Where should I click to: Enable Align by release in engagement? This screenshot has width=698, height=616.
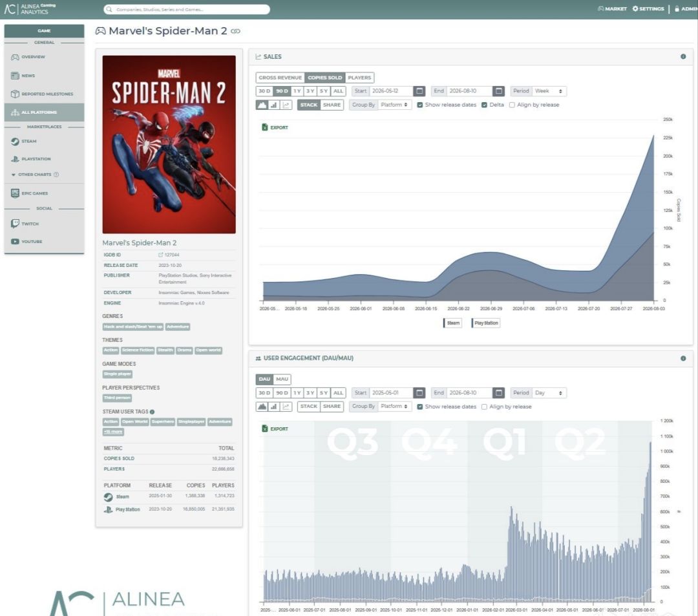coord(484,407)
